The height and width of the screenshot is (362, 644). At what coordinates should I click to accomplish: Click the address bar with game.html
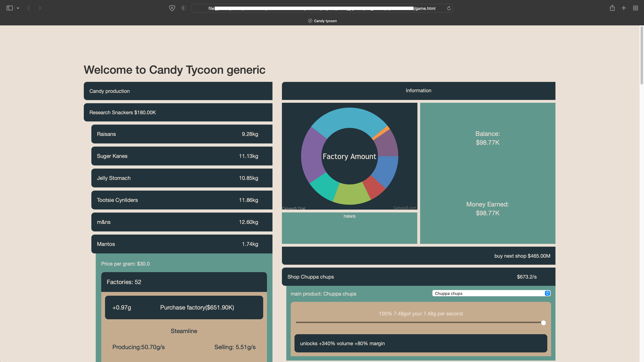point(322,8)
